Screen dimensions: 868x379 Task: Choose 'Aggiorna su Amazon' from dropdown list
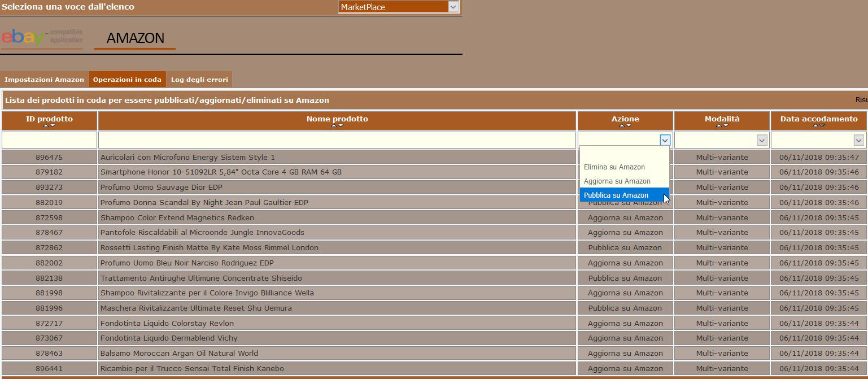(x=617, y=181)
